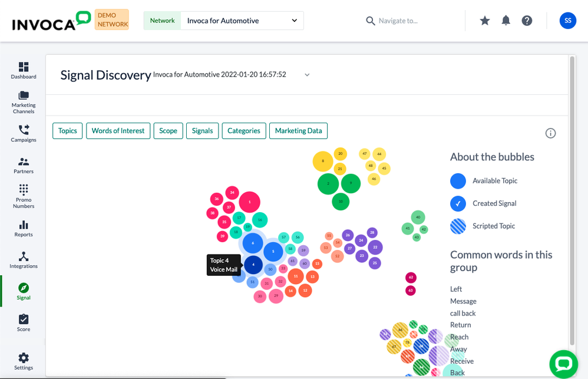
Task: Open the SS user account avatar
Action: [568, 21]
